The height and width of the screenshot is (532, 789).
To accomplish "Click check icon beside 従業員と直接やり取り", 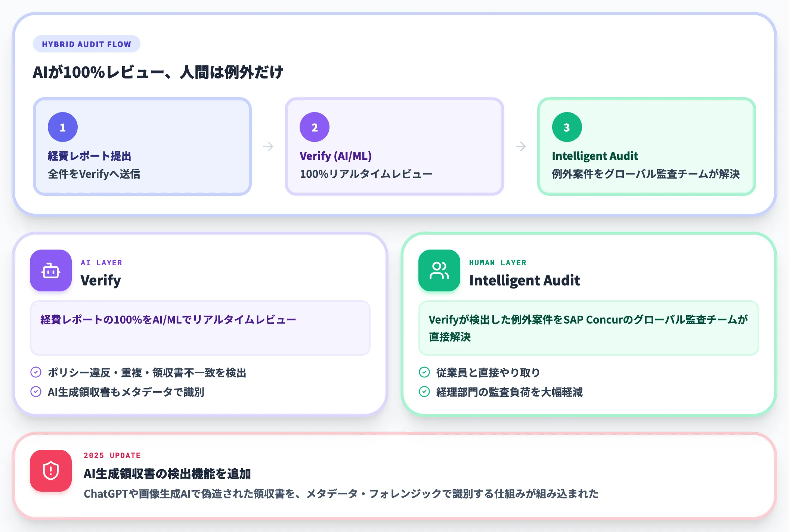I will (424, 372).
